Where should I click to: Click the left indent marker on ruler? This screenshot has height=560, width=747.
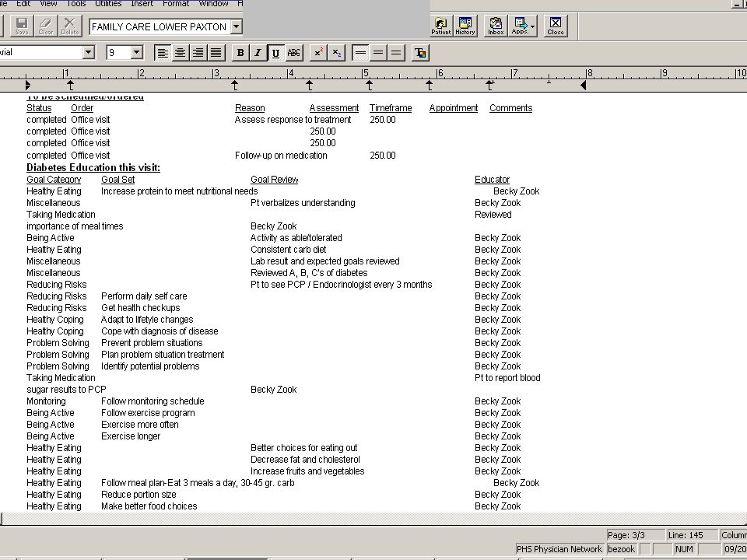coord(28,86)
